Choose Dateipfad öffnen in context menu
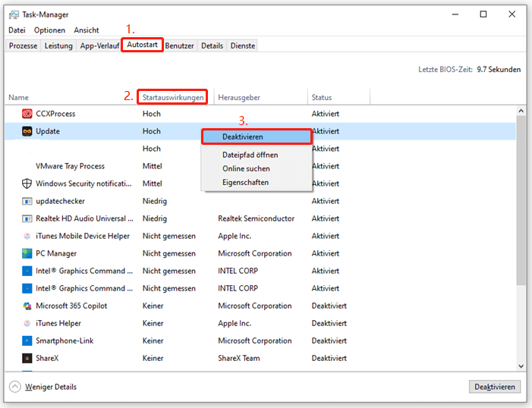532x408 pixels. pyautogui.click(x=257, y=155)
